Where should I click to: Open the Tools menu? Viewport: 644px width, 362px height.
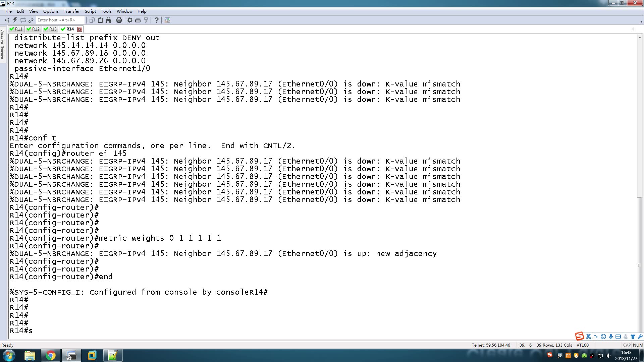106,11
